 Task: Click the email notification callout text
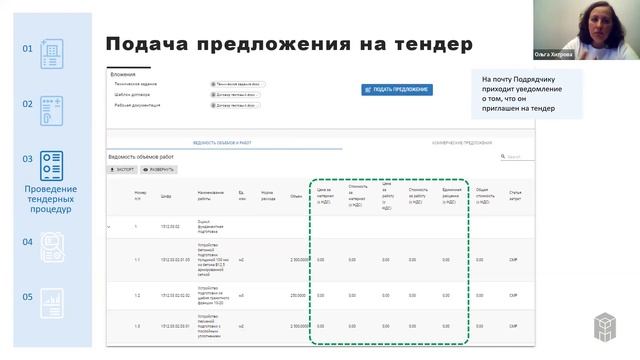[x=522, y=94]
